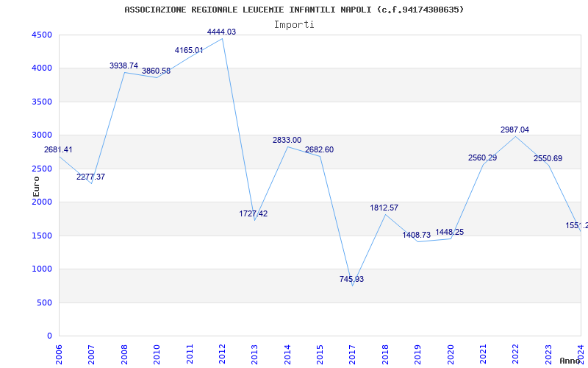Click the Anno axis label
This screenshot has height=368, width=588.
(x=569, y=361)
